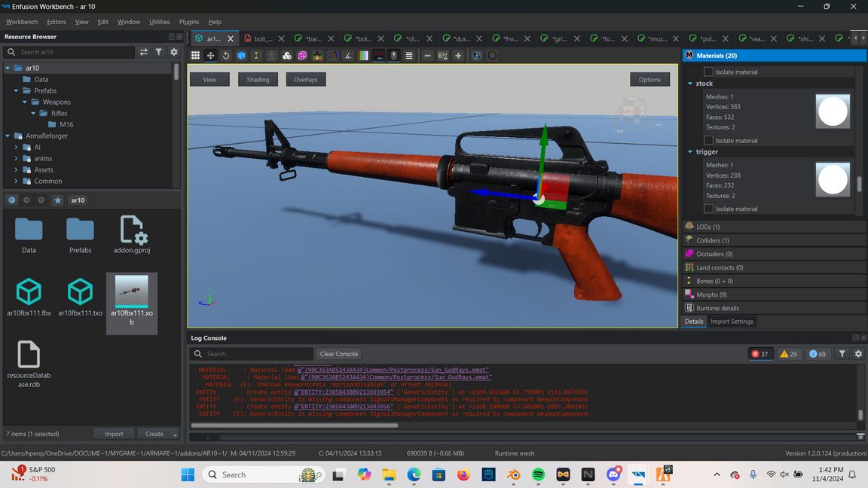Toggle the grid icon in viewport toolbar
This screenshot has height=488, width=868.
pyautogui.click(x=195, y=56)
